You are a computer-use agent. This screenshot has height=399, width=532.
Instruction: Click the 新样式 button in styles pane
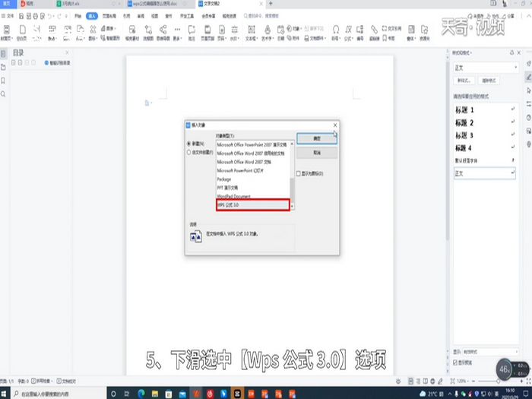pos(464,81)
